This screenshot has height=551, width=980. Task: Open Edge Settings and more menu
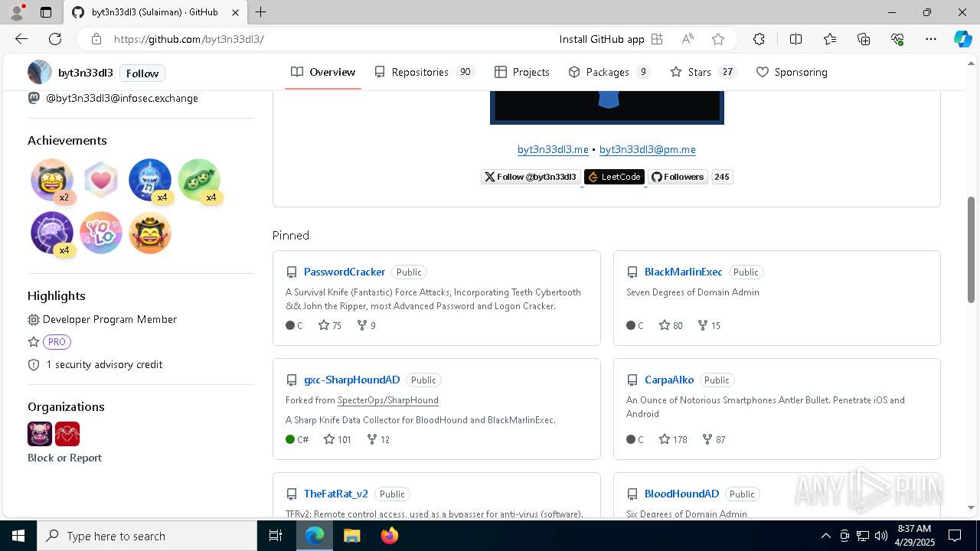tap(931, 39)
